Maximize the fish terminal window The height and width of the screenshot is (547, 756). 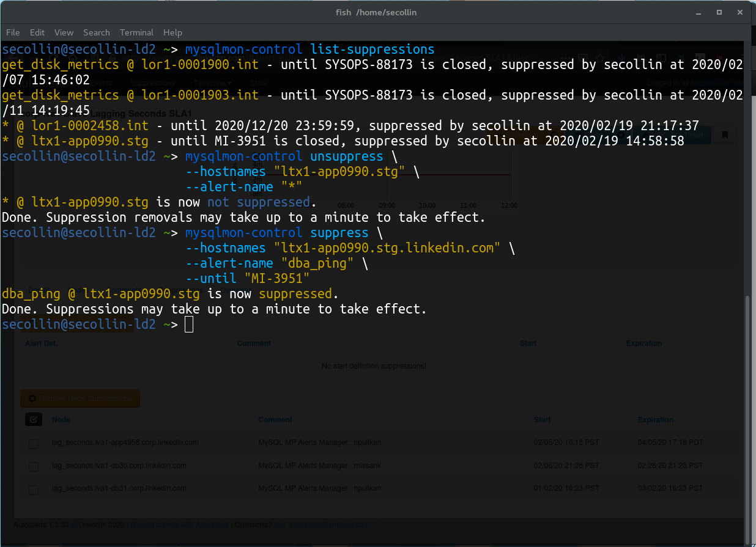pos(719,12)
